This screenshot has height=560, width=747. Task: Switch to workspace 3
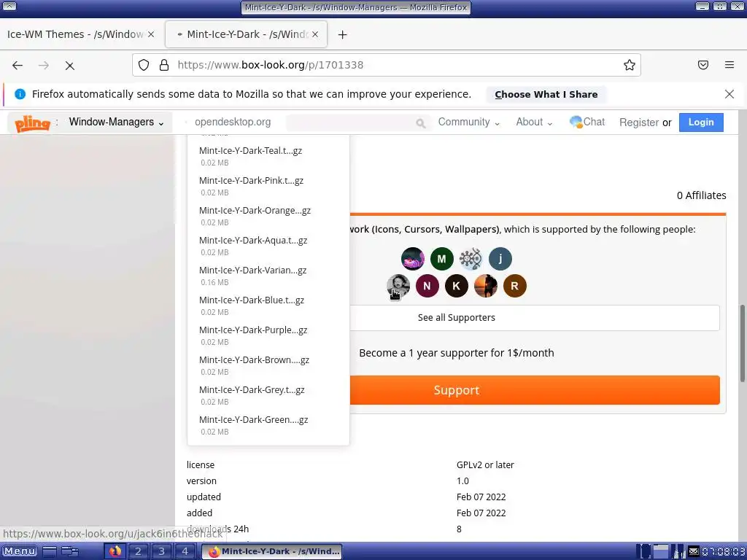161,551
